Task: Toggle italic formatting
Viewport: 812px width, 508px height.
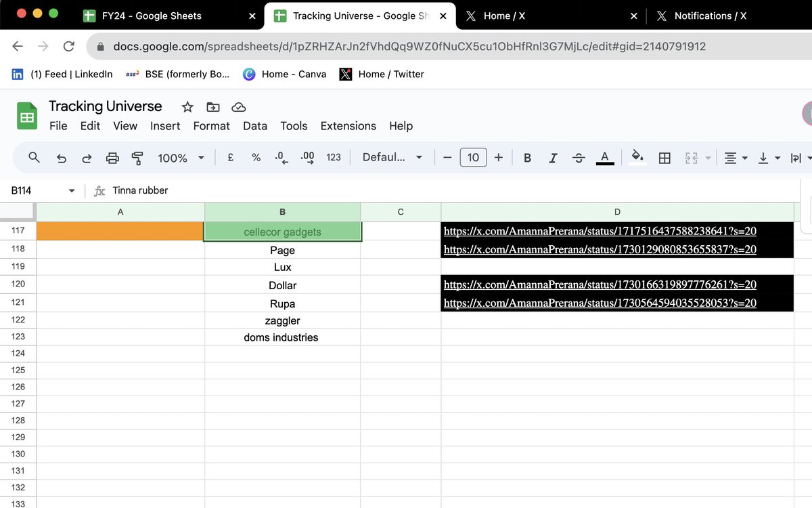Action: [x=553, y=158]
